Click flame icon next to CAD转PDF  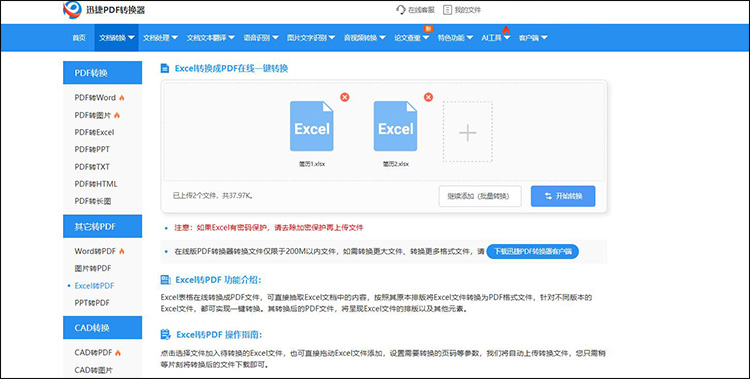[118, 353]
